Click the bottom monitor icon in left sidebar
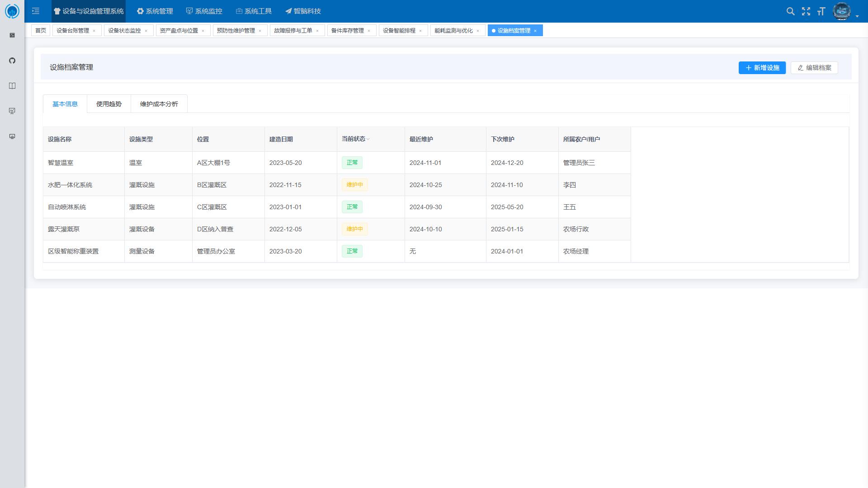 tap(12, 136)
